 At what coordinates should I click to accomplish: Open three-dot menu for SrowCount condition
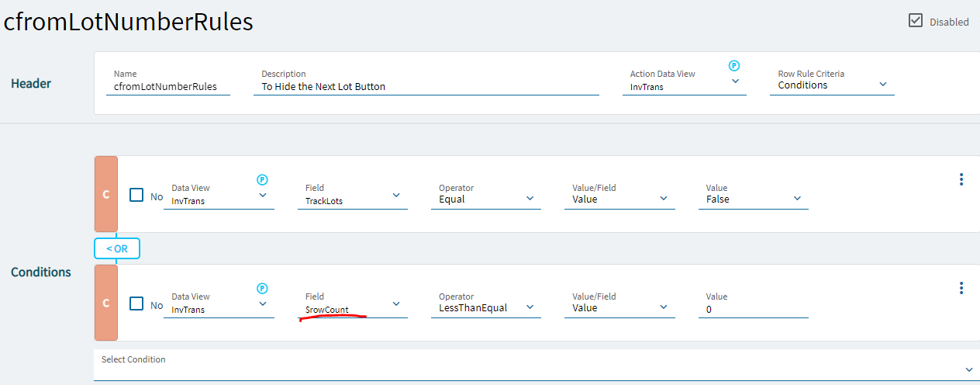pos(961,288)
